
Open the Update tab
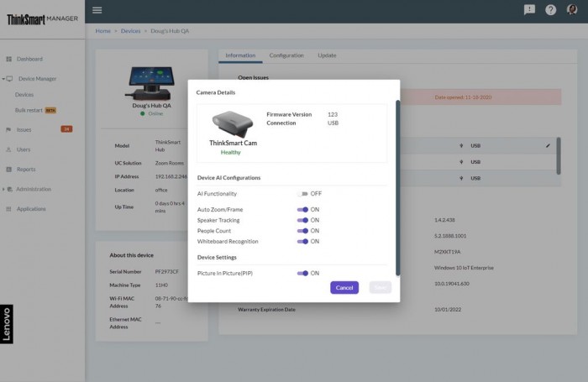point(327,55)
